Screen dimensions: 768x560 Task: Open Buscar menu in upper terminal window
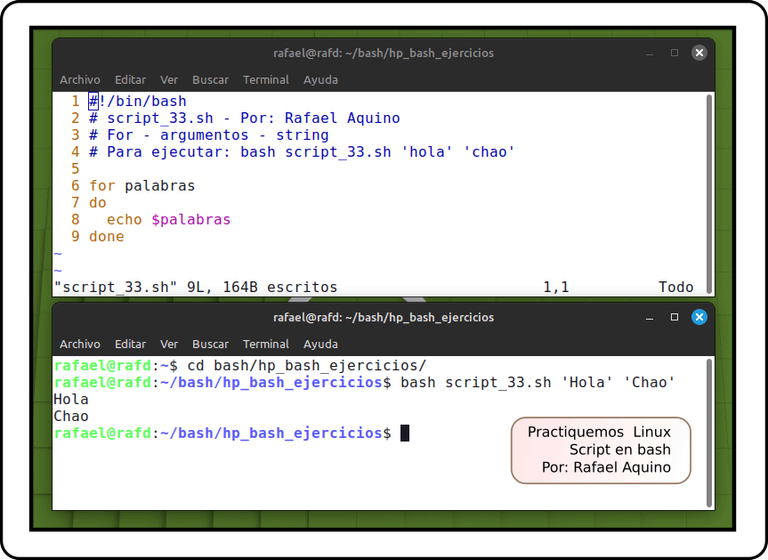pos(210,80)
